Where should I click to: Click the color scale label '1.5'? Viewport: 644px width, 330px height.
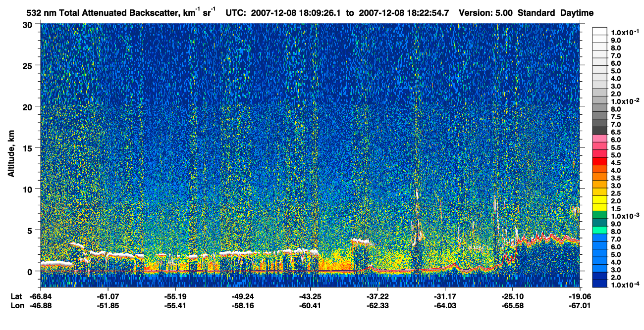(616, 209)
